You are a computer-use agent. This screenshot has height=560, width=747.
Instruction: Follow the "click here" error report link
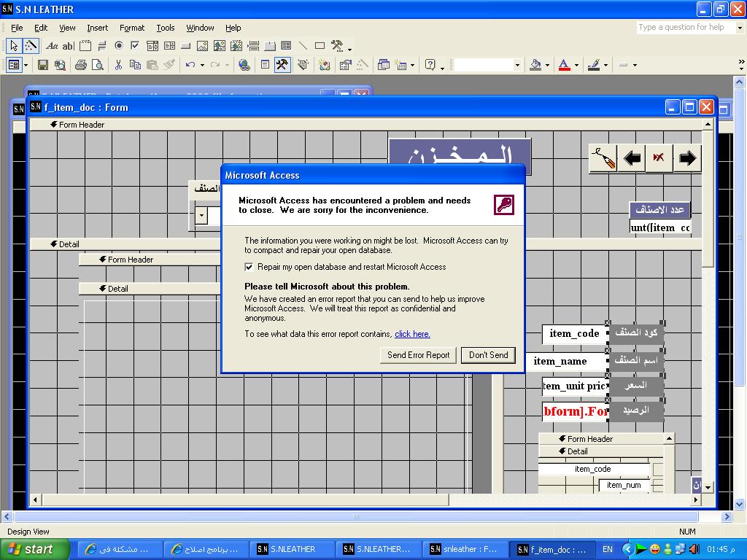click(x=412, y=334)
